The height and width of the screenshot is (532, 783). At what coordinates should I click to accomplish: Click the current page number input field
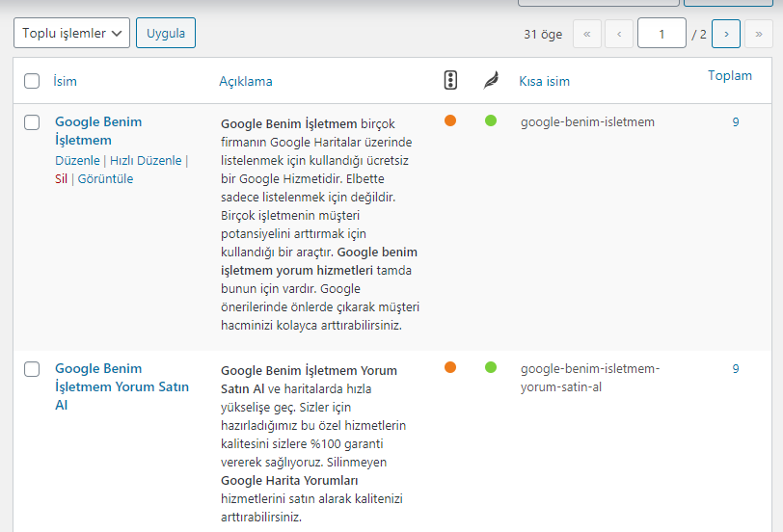tap(661, 34)
